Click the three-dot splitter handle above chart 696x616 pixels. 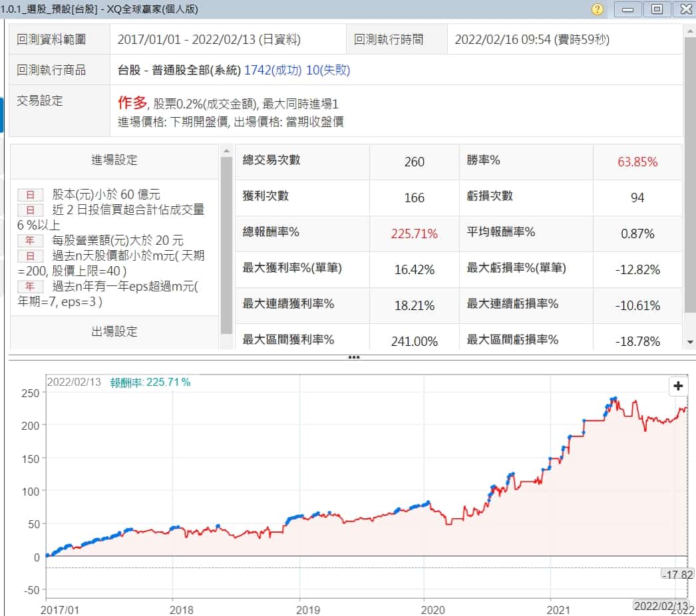[353, 357]
